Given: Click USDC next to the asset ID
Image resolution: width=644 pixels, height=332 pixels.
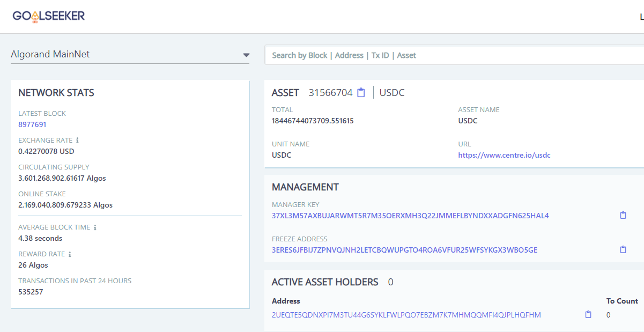Looking at the screenshot, I should [x=392, y=93].
